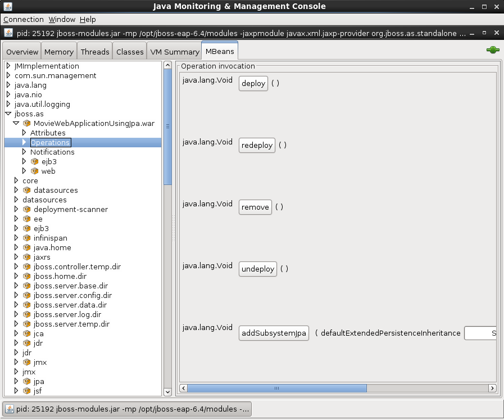Open the Window menu
This screenshot has height=420, width=504.
pyautogui.click(x=62, y=19)
